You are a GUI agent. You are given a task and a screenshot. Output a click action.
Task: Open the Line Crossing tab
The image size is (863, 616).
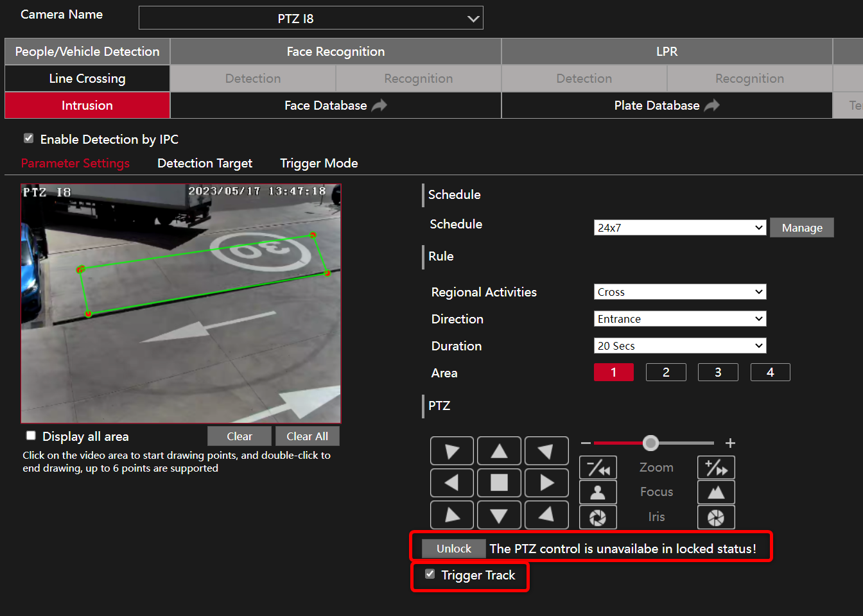87,78
